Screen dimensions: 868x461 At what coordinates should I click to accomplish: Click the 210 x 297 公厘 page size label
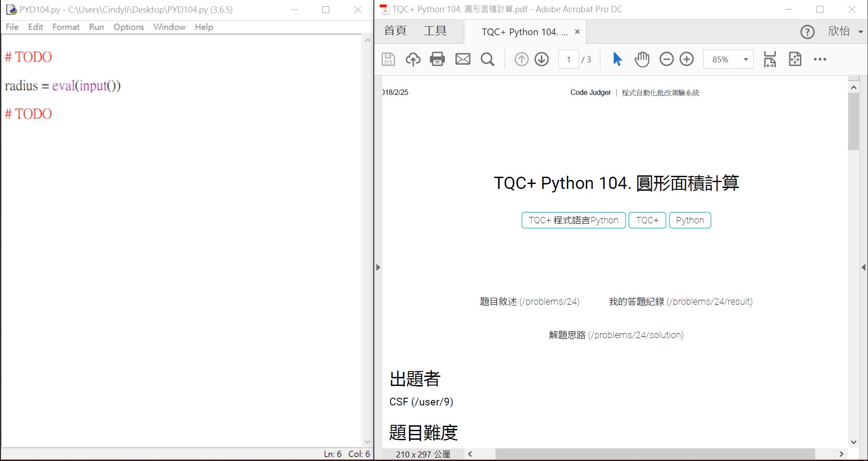(423, 454)
